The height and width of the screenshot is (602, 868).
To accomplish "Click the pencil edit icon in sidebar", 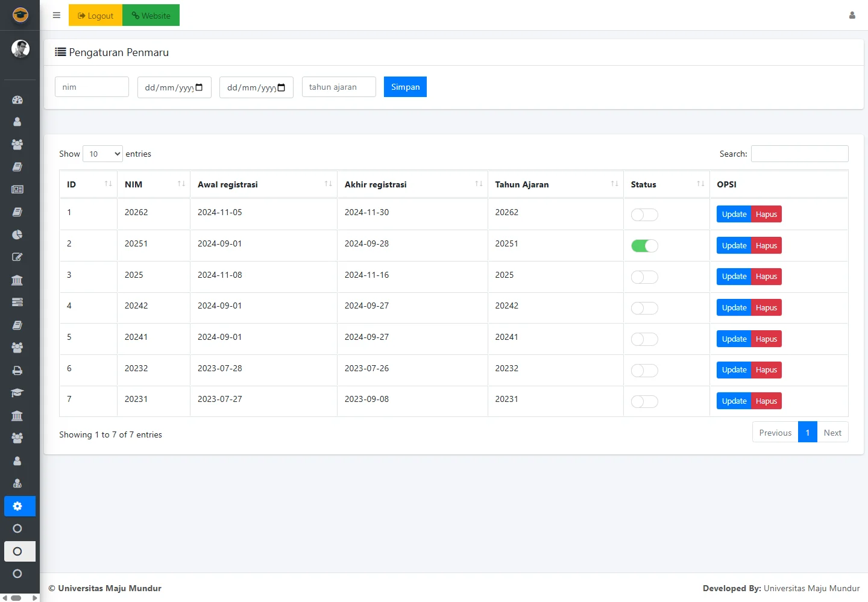I will [x=17, y=257].
